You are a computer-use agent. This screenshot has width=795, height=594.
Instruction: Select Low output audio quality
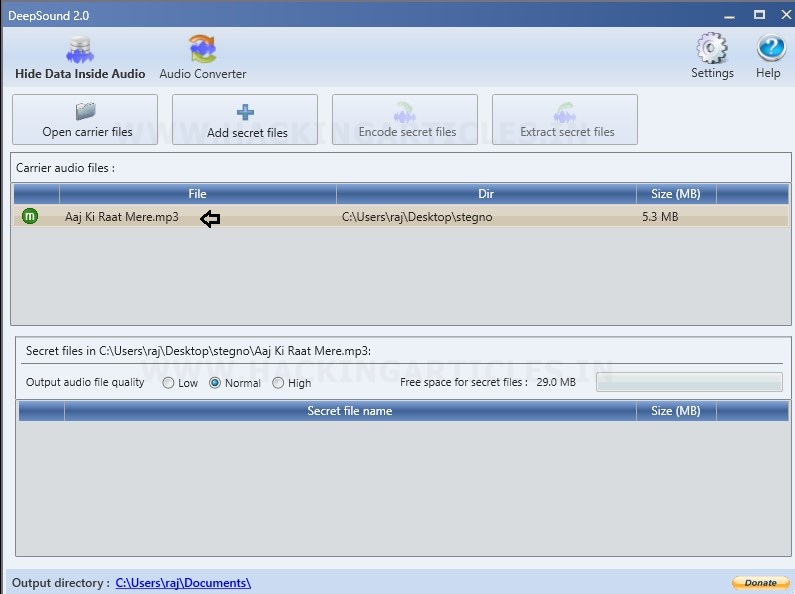[x=168, y=383]
